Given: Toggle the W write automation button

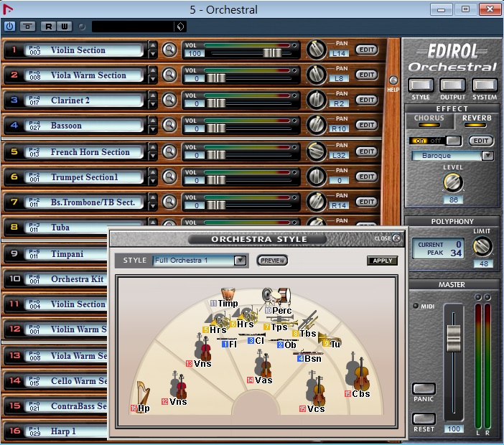Looking at the screenshot, I should [x=65, y=27].
